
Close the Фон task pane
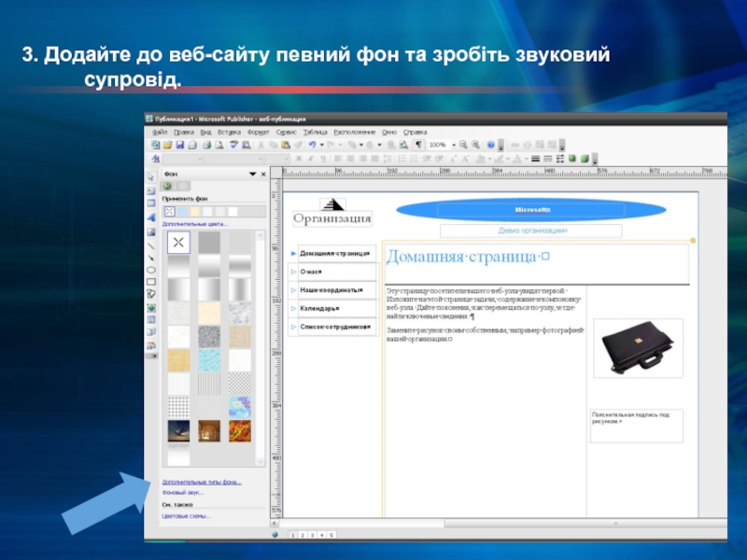pyautogui.click(x=263, y=175)
